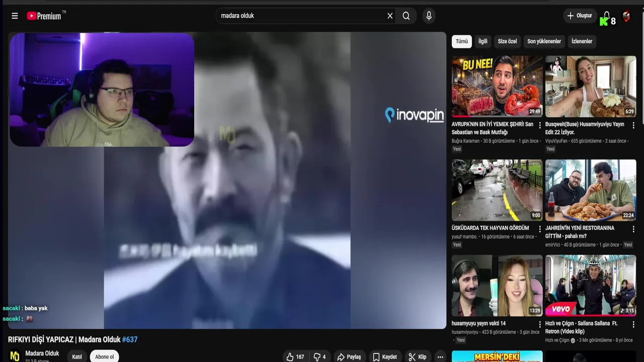644x362 pixels.
Task: Open the more actions ellipsis under video
Action: click(x=440, y=356)
